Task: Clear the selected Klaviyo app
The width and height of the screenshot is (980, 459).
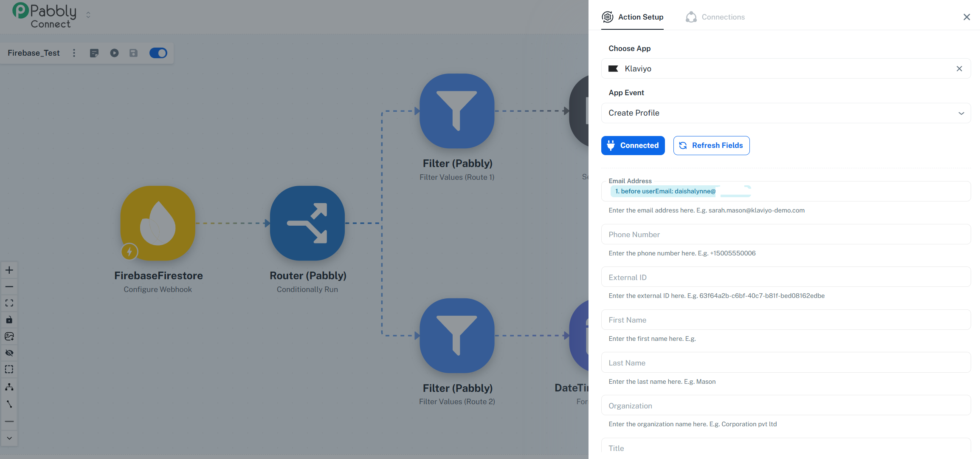Action: tap(959, 68)
